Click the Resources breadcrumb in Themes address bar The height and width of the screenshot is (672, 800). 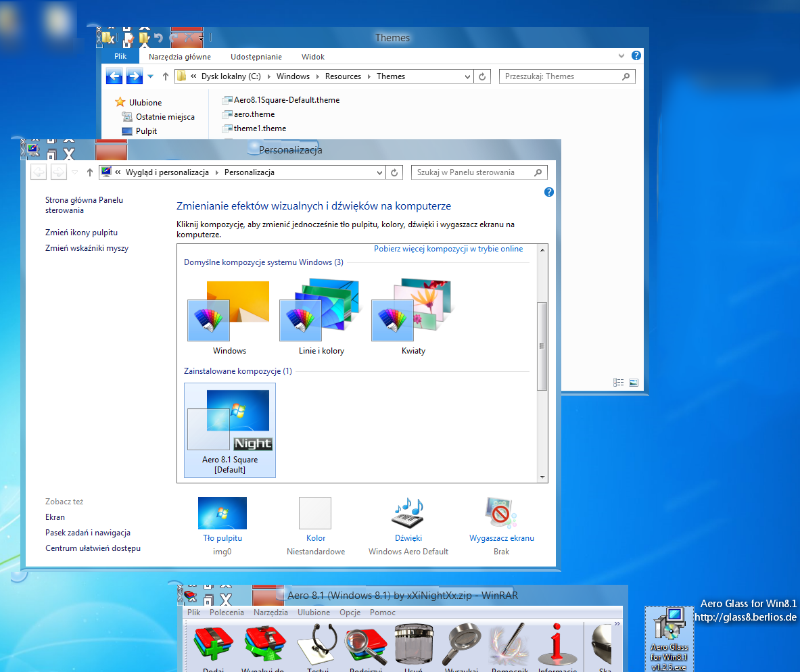click(x=343, y=76)
